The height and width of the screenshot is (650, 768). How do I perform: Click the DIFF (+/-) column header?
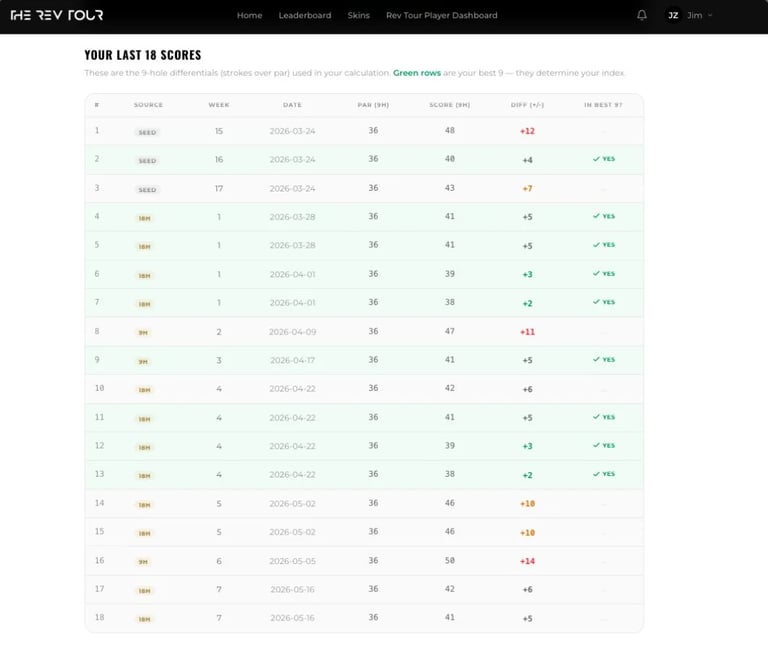click(x=528, y=105)
